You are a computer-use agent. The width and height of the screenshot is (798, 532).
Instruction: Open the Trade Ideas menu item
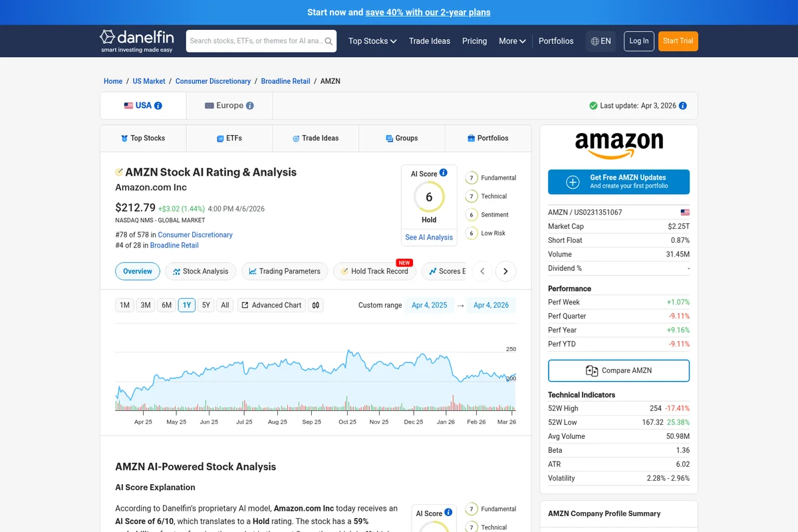click(x=429, y=41)
